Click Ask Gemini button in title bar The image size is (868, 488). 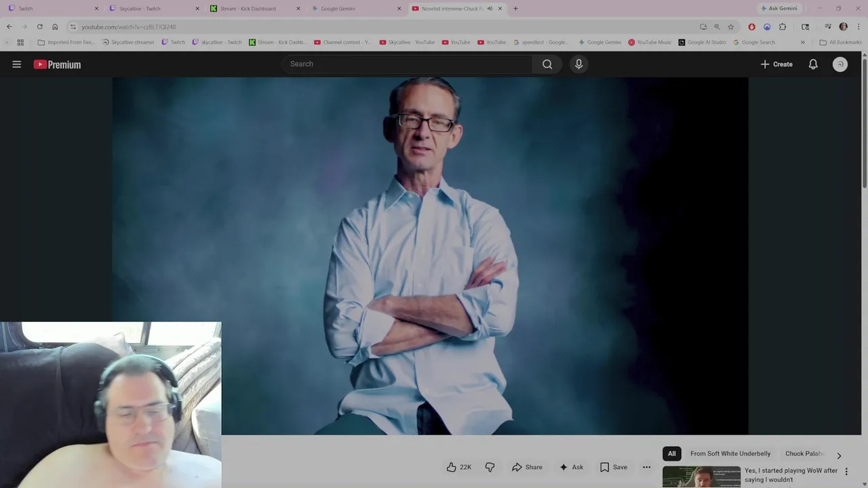point(778,9)
